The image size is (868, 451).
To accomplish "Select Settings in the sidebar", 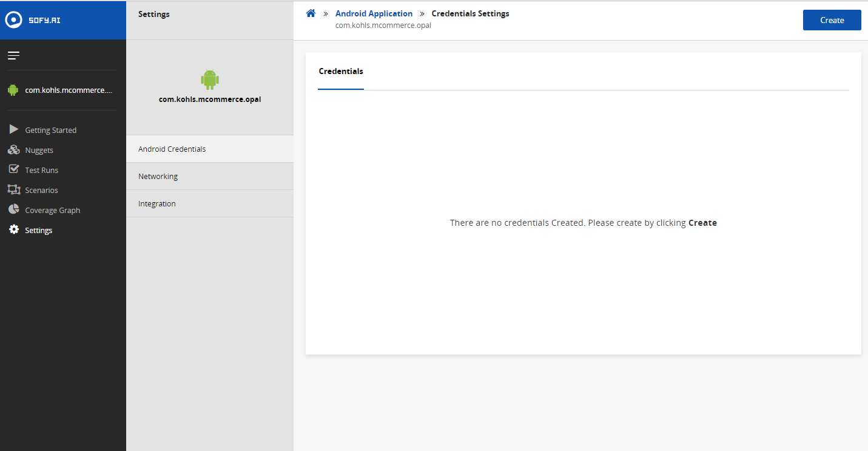I will coord(38,230).
